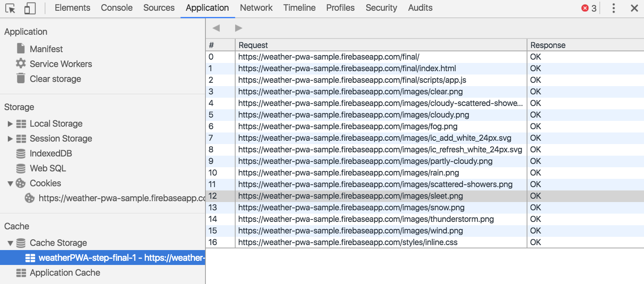
Task: Select the images/thunderstorm.png request row
Action: pos(425,219)
